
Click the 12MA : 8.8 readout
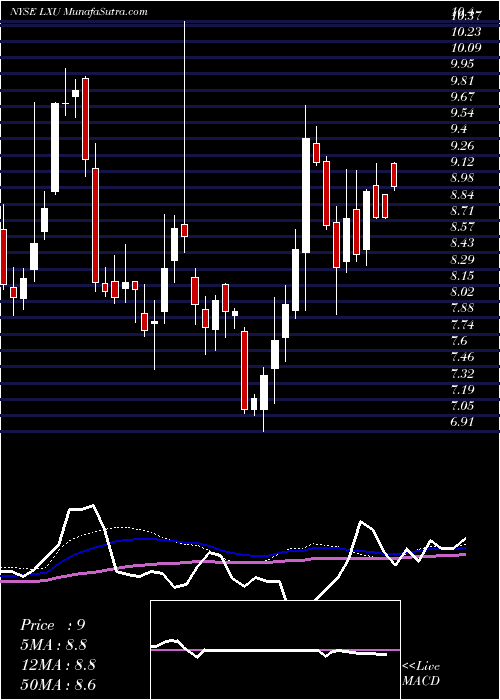pos(57,665)
